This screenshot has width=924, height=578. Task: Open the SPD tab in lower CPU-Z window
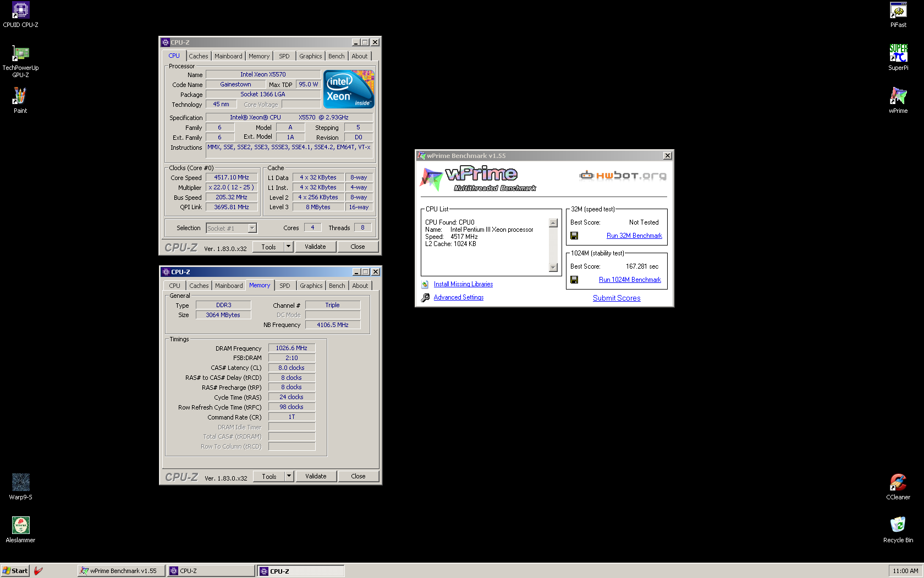tap(285, 286)
